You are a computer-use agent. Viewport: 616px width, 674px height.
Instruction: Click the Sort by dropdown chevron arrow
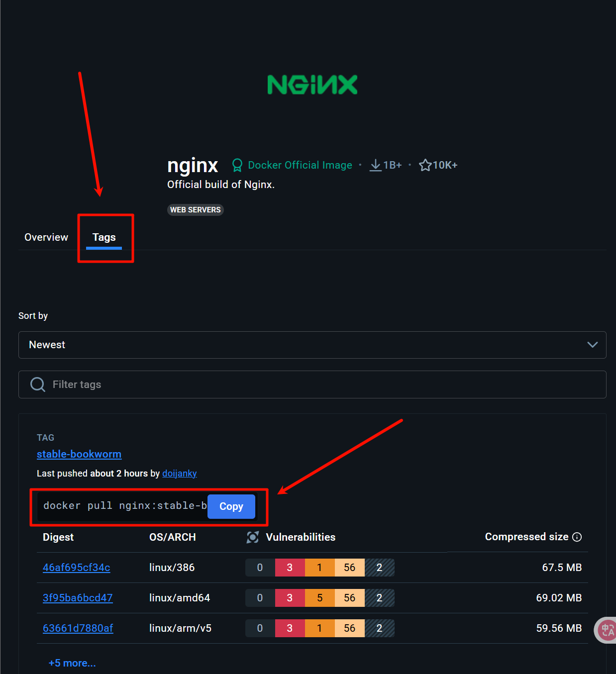592,345
